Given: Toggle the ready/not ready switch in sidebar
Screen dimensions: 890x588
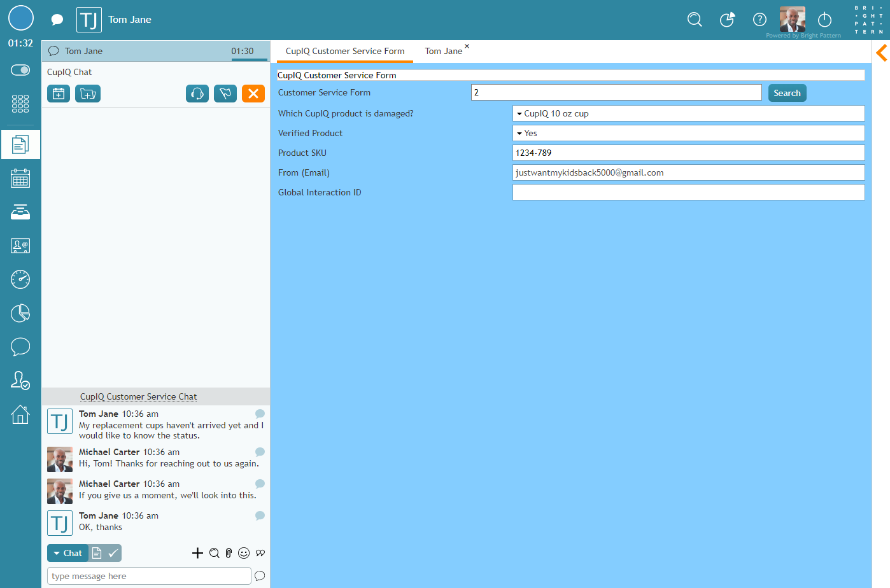Looking at the screenshot, I should [x=20, y=70].
